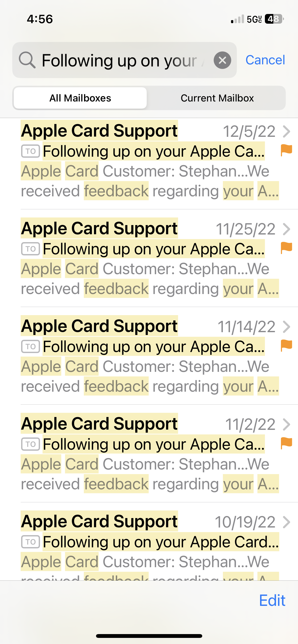Tap TO badge on 11/14/22 message
The image size is (298, 644).
pyautogui.click(x=31, y=347)
